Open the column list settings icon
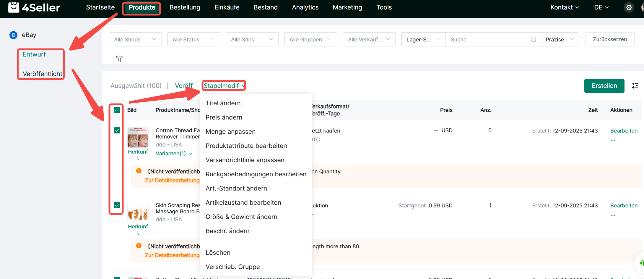The height and width of the screenshot is (279, 644). coord(635,86)
